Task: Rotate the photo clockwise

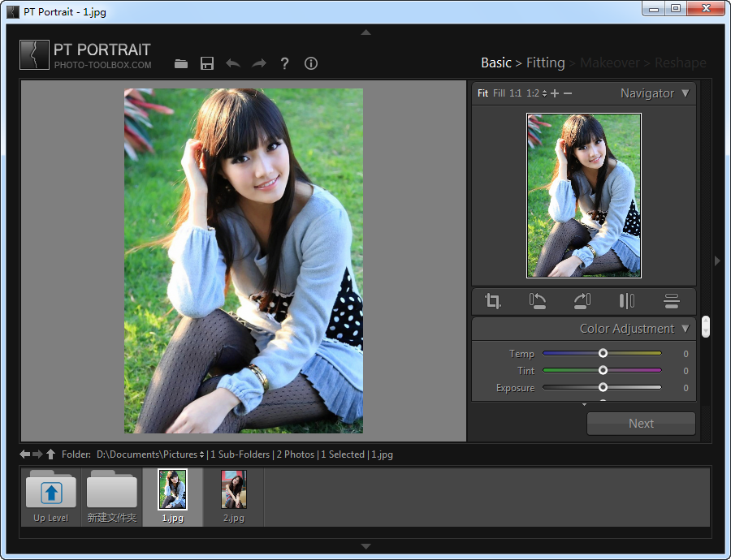Action: 582,301
